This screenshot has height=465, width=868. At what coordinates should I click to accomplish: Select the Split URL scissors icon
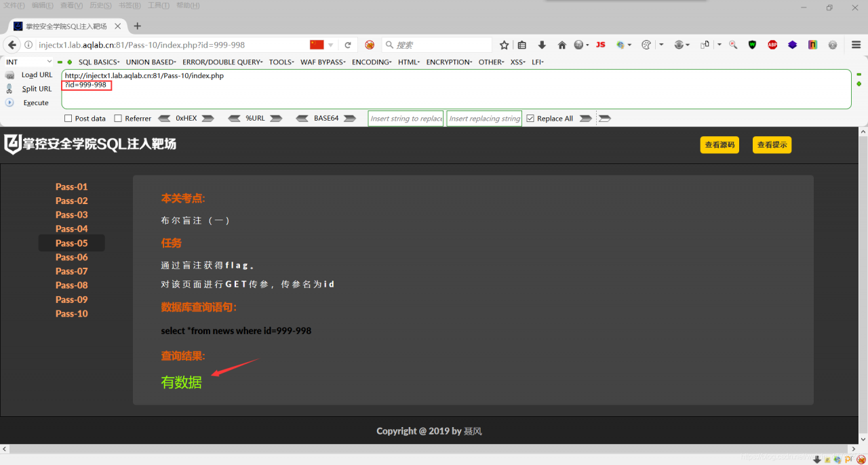(9, 88)
